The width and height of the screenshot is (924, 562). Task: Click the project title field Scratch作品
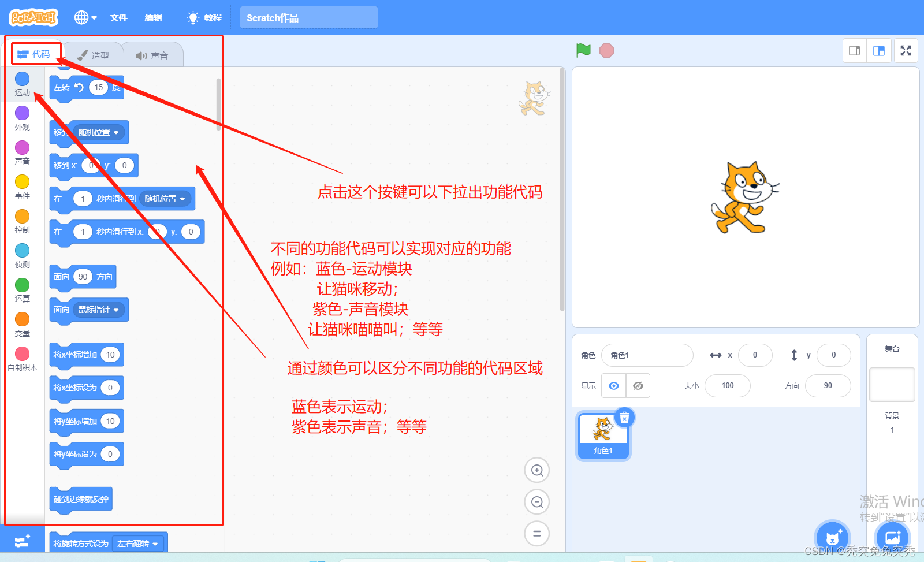pyautogui.click(x=309, y=17)
